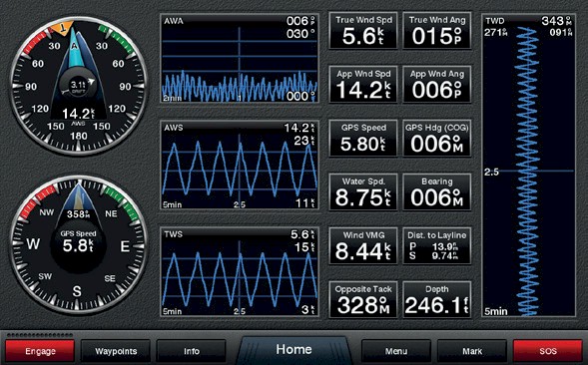Tap the 5.6 value in TWS graph header
588x365 pixels.
(x=302, y=234)
